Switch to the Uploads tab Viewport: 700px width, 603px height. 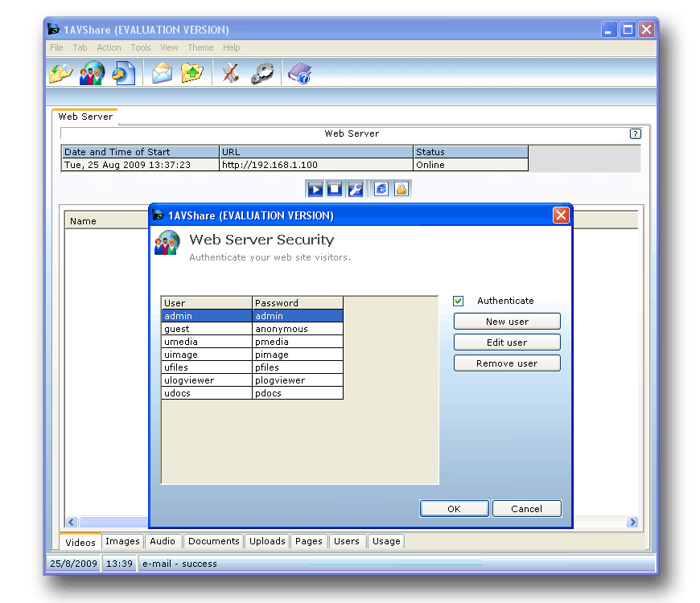[x=267, y=541]
